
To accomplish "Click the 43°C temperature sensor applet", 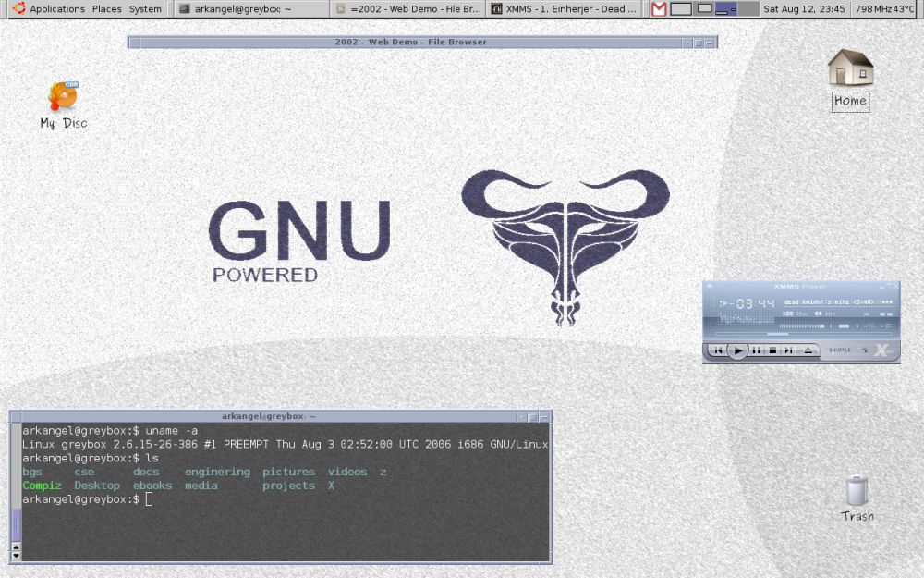I will (904, 9).
